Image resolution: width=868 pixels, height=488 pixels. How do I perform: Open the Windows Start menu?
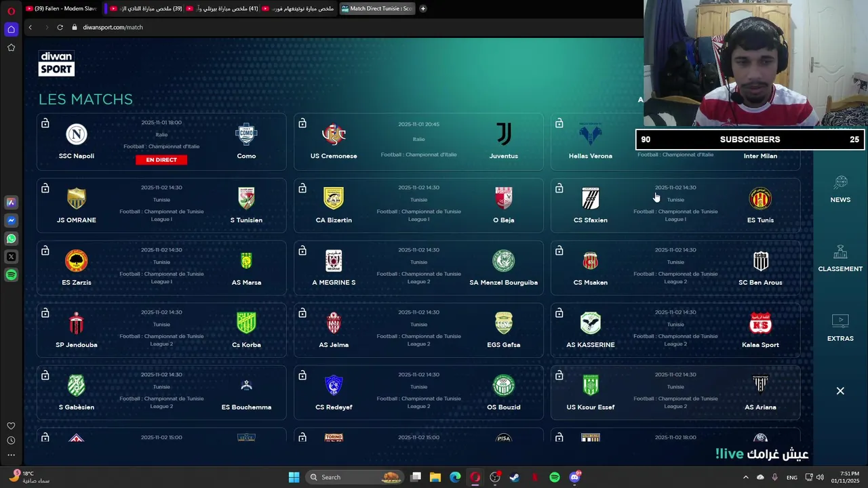(294, 477)
